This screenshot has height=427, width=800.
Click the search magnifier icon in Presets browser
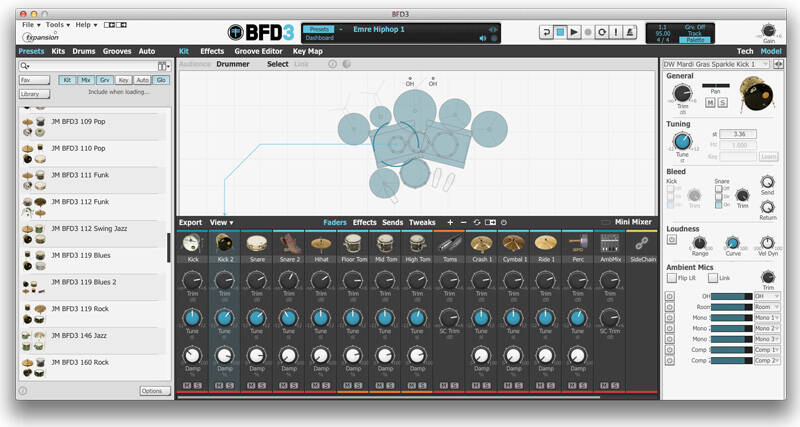(x=24, y=66)
